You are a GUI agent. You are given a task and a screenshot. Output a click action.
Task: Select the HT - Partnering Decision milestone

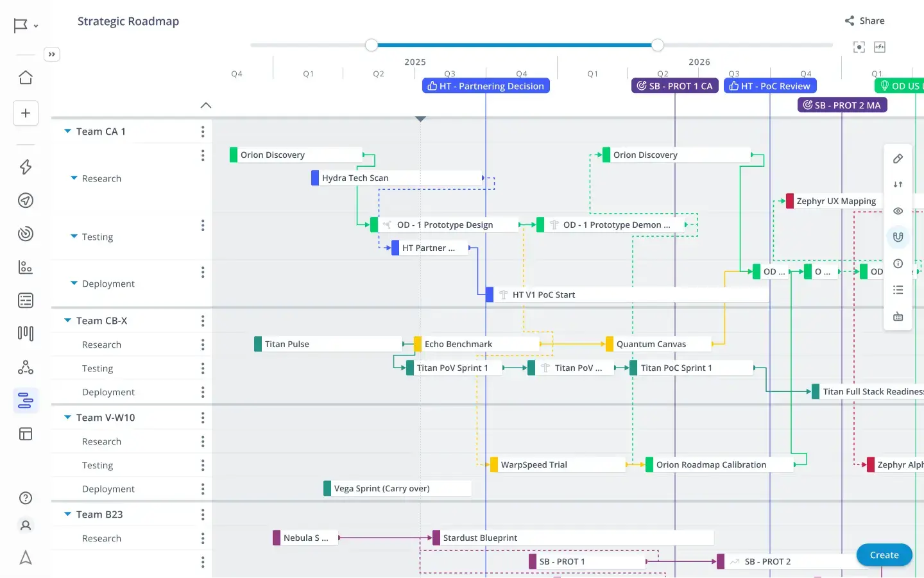click(x=486, y=86)
